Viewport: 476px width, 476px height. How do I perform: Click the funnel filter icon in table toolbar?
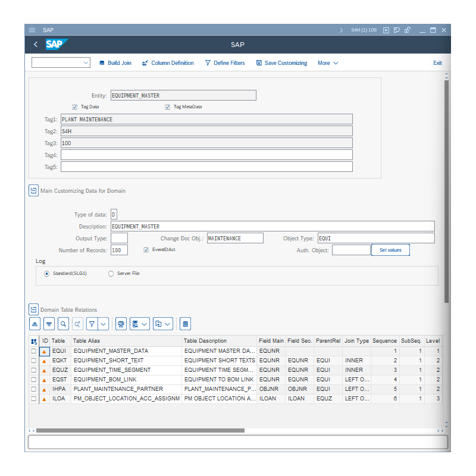coord(92,324)
